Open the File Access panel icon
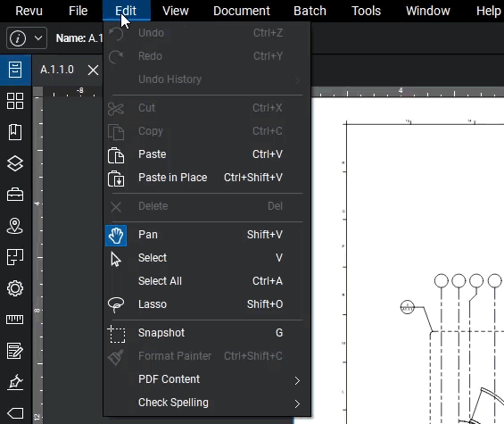This screenshot has width=504, height=424. point(15,70)
